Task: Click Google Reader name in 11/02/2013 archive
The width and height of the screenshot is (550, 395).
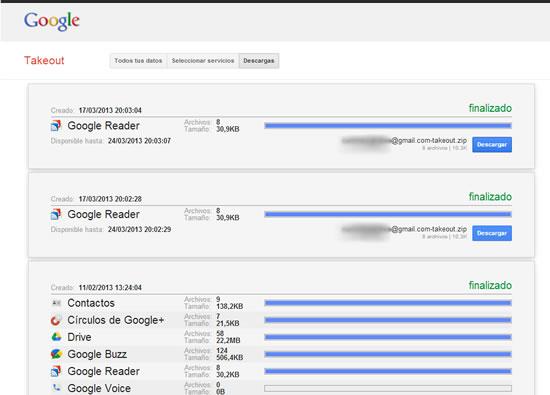Action: (103, 371)
